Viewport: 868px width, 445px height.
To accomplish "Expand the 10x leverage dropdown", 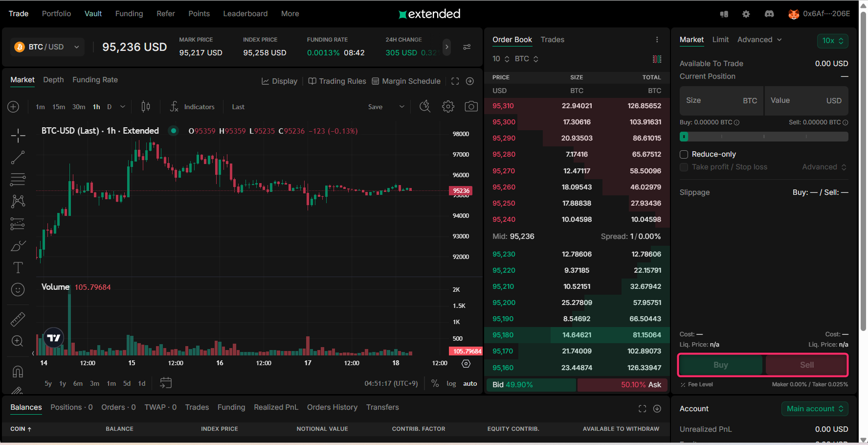I will tap(832, 41).
